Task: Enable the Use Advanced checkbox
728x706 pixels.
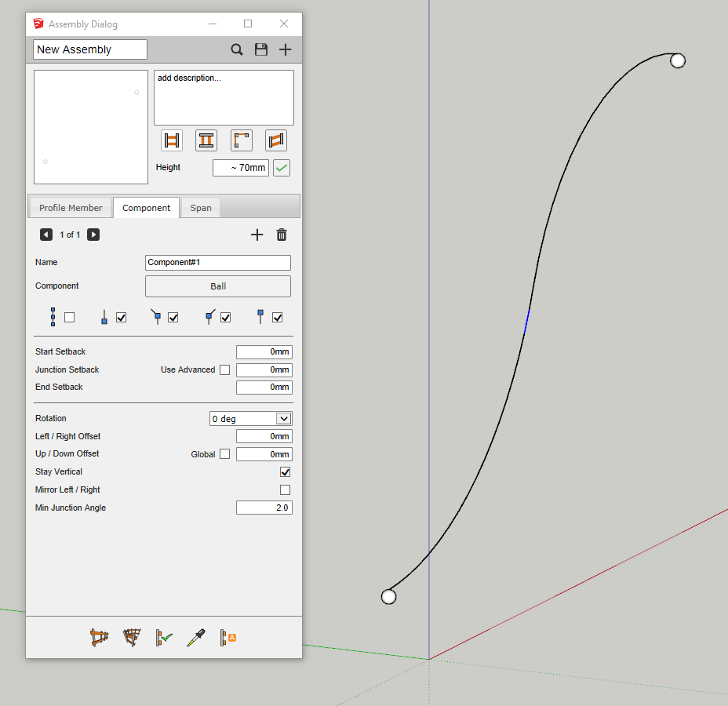Action: (224, 370)
